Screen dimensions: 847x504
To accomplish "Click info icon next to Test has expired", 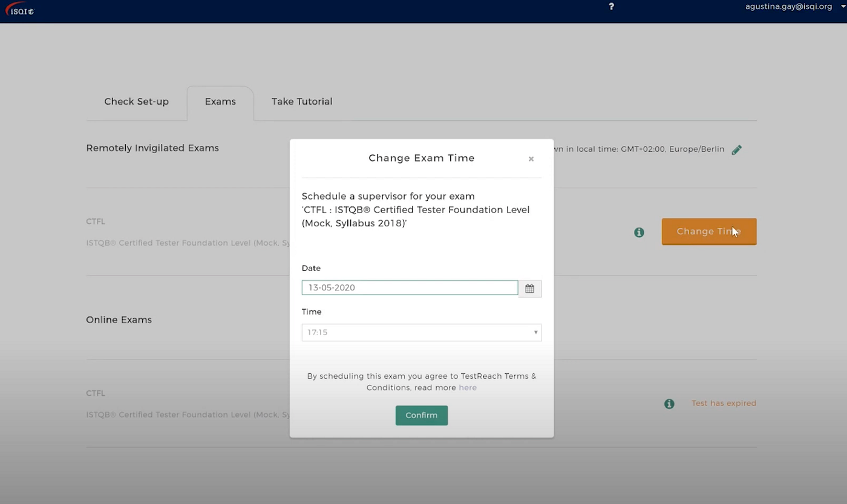I will [669, 404].
